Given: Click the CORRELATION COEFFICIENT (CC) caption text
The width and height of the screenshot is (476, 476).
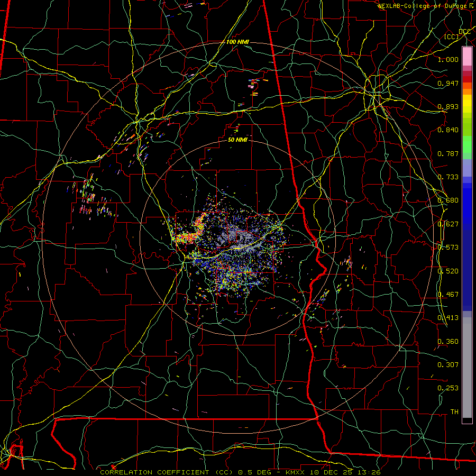Looking at the screenshot, I should pyautogui.click(x=167, y=472).
